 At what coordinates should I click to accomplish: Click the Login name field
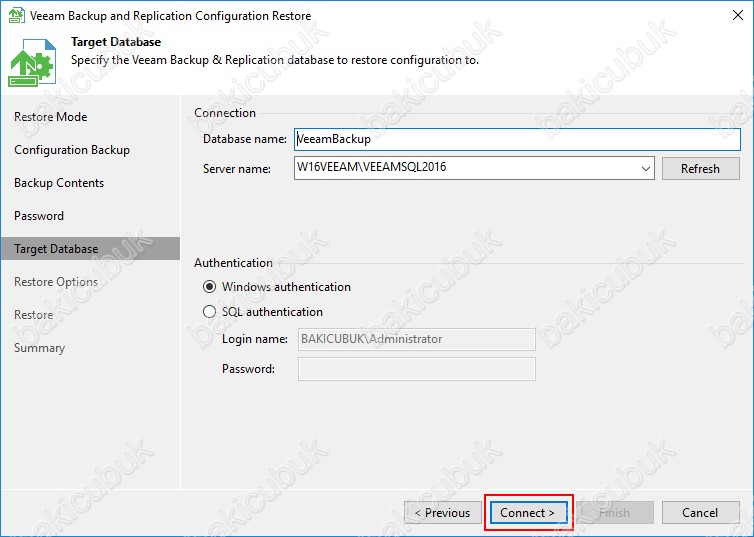pos(417,339)
